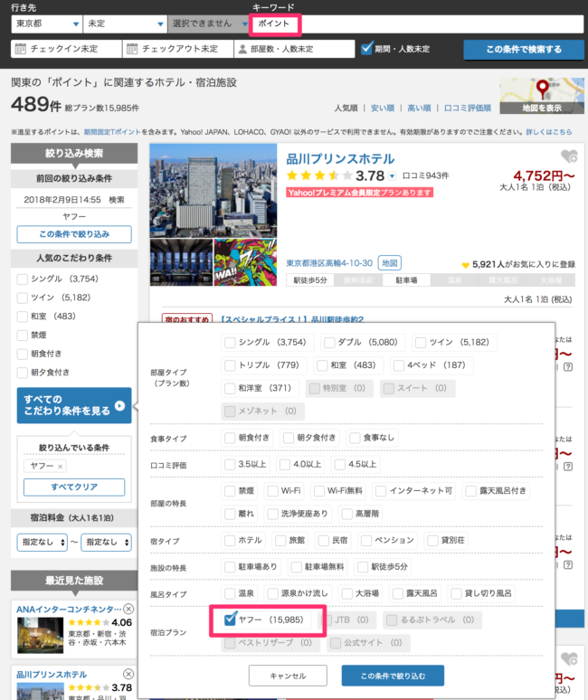588x700 pixels.
Task: Click この条件で絞り込み button in sidebar
Action: click(74, 234)
